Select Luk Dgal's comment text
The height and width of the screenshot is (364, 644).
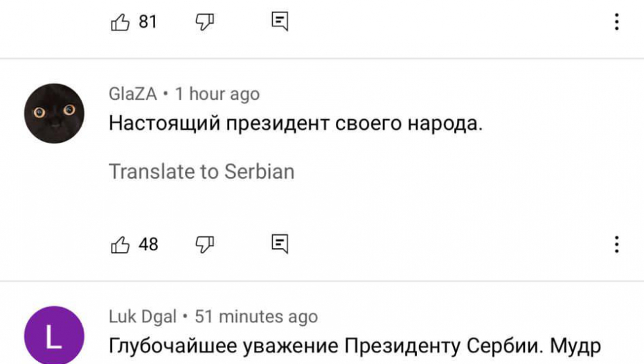click(x=355, y=345)
